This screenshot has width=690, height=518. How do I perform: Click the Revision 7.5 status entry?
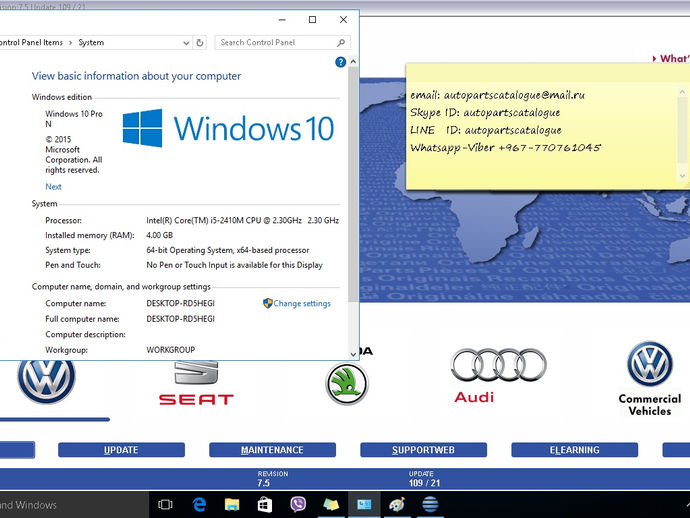click(272, 478)
